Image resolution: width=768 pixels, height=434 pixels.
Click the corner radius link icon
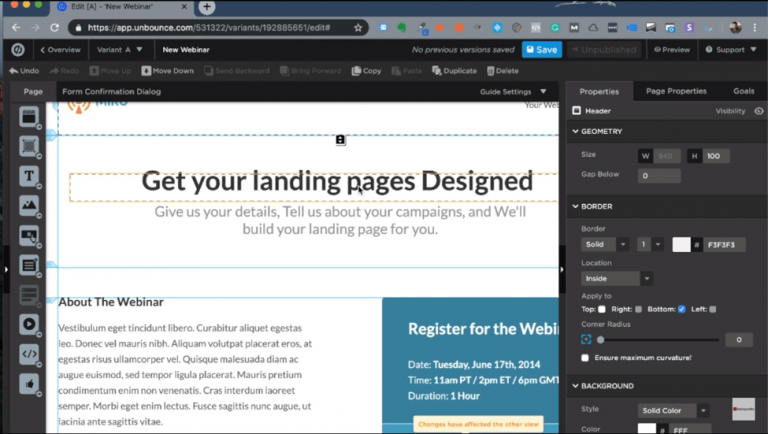coord(586,339)
